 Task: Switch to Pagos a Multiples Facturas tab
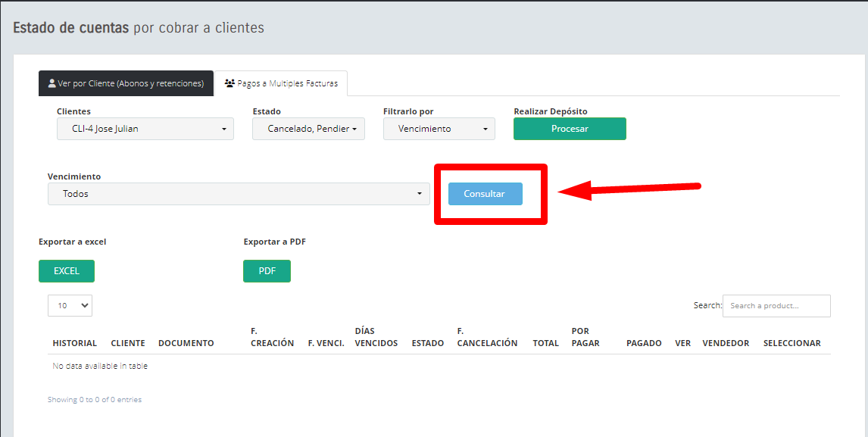point(281,83)
